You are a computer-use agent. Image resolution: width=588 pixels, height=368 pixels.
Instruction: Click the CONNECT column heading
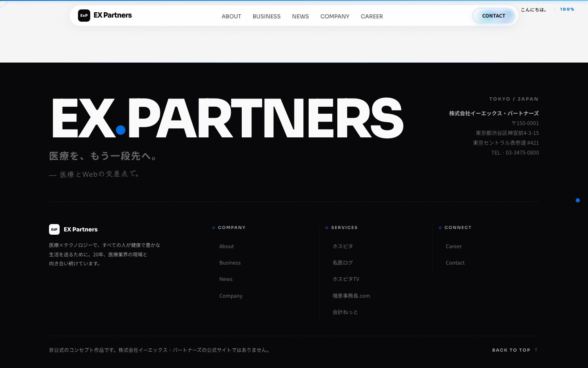[x=458, y=227]
